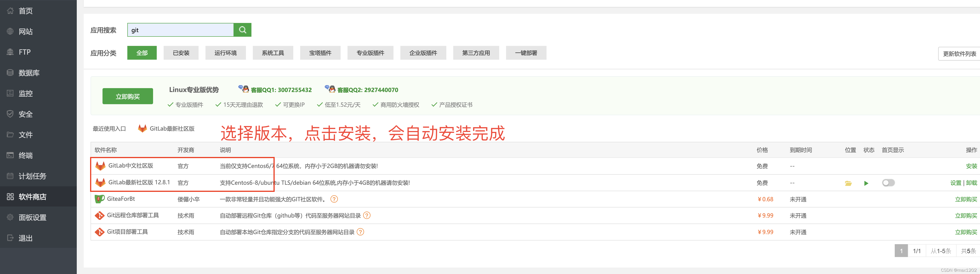Go to 数据库 in the sidebar
The image size is (980, 274).
click(x=29, y=73)
